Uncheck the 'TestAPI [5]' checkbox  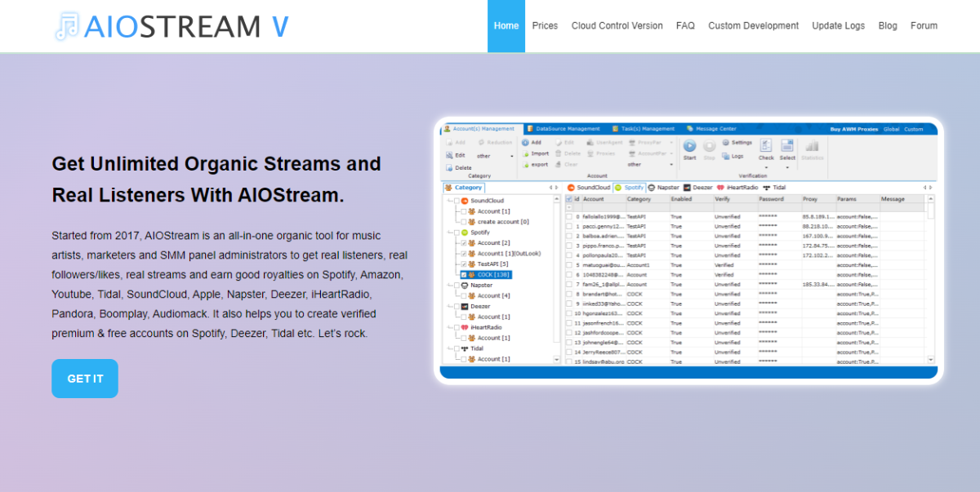464,264
